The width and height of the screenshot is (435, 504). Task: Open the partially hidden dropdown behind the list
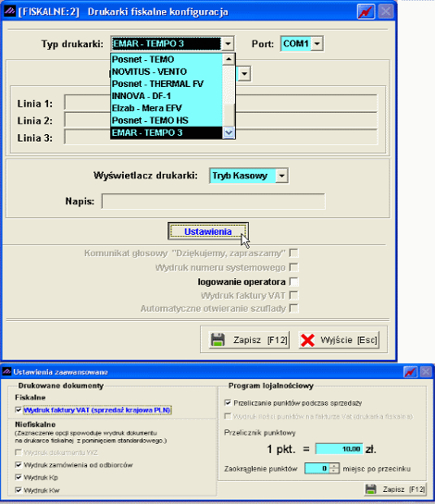(x=244, y=74)
